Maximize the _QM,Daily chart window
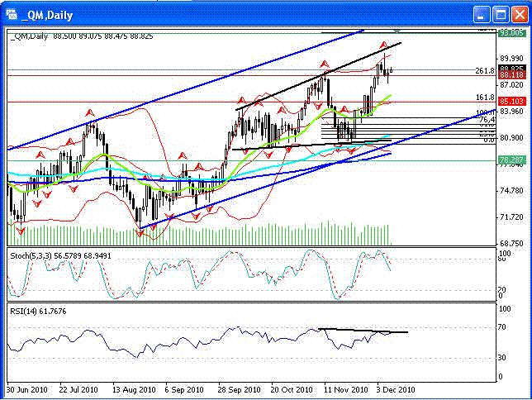 (501, 15)
